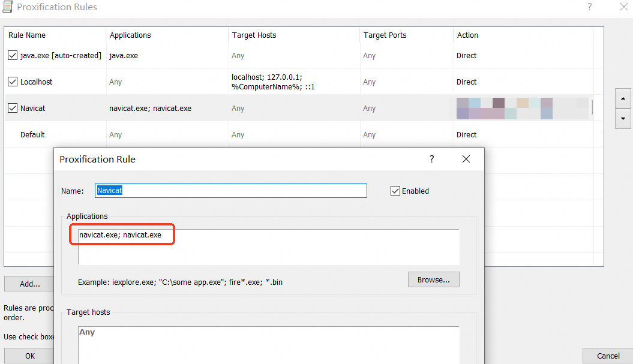Open Action dropdown for Default rule
Image resolution: width=633 pixels, height=364 pixels.
click(522, 135)
